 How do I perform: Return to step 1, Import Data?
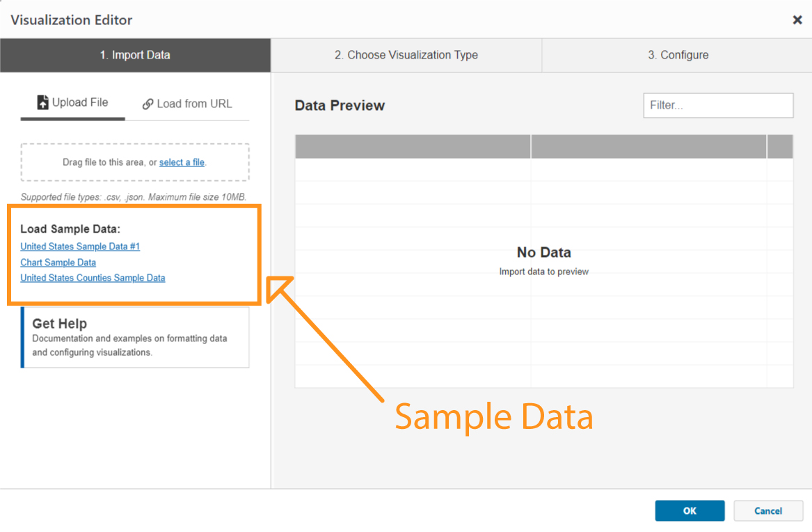point(135,54)
